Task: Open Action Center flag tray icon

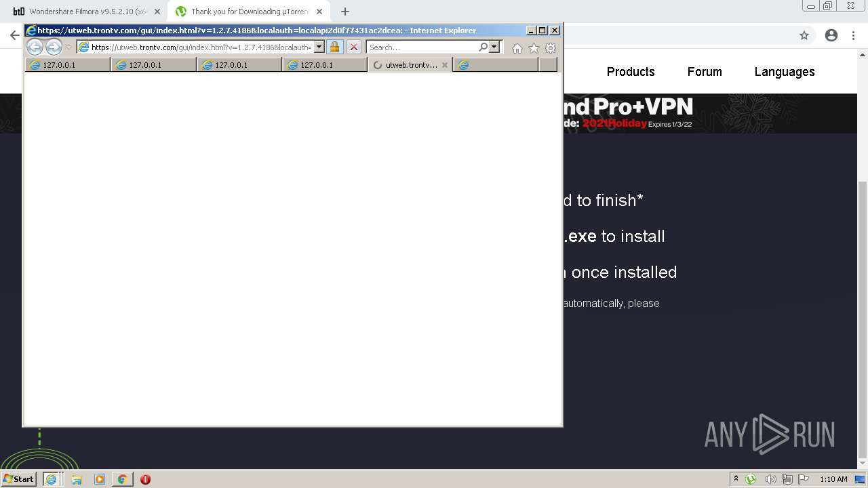Action: pos(804,479)
